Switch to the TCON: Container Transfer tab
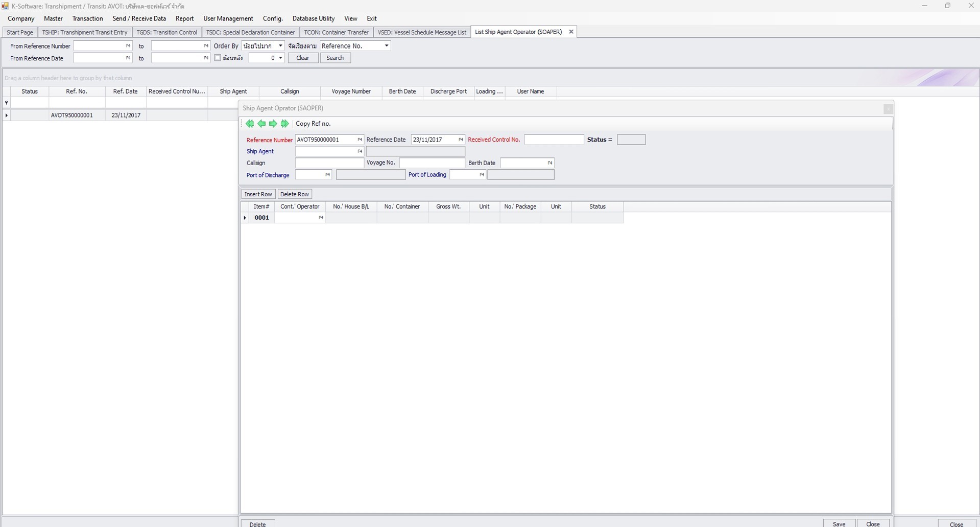Image resolution: width=980 pixels, height=527 pixels. (x=336, y=32)
